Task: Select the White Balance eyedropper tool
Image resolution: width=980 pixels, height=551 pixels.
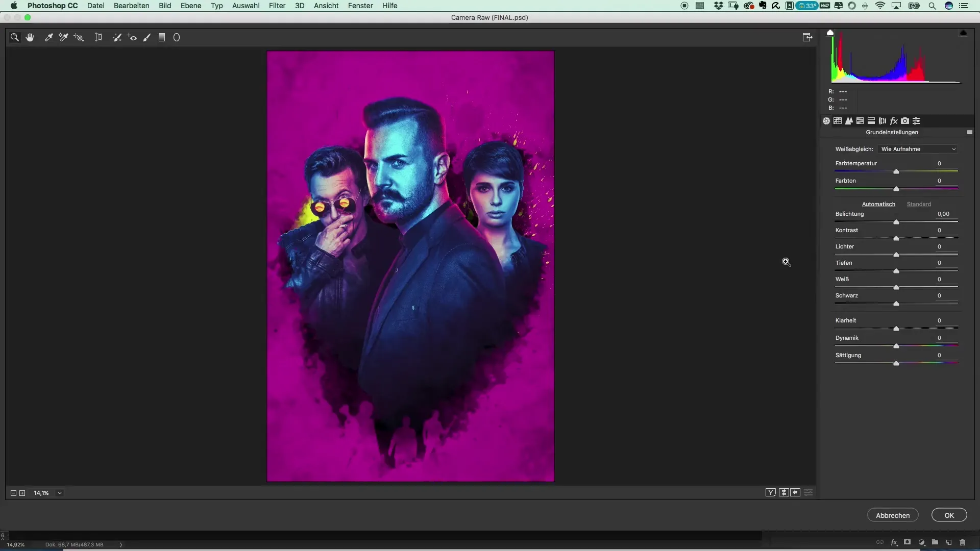Action: [x=48, y=37]
